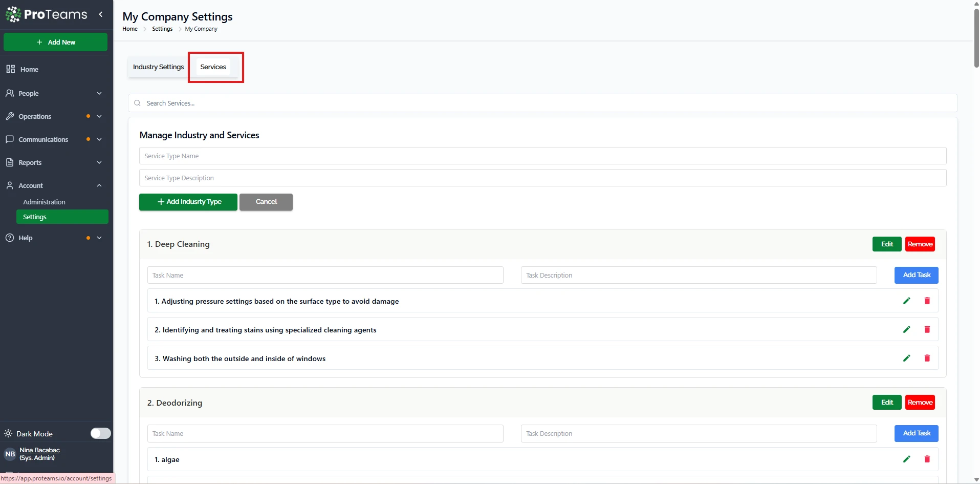
Task: Toggle Dark Mode switch on
Action: coord(100,433)
